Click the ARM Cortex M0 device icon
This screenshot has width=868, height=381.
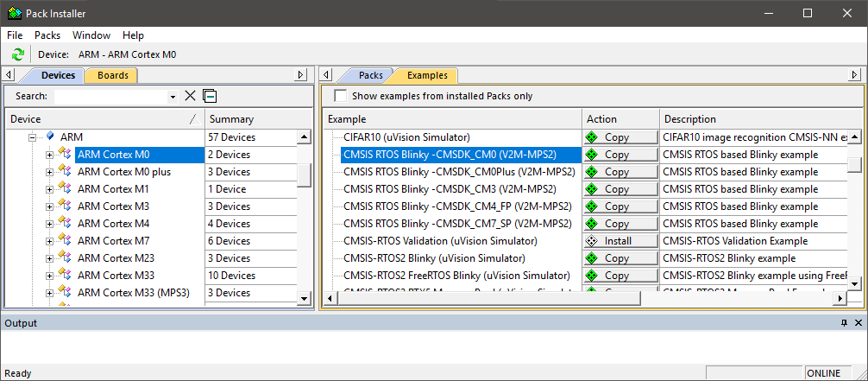(65, 154)
